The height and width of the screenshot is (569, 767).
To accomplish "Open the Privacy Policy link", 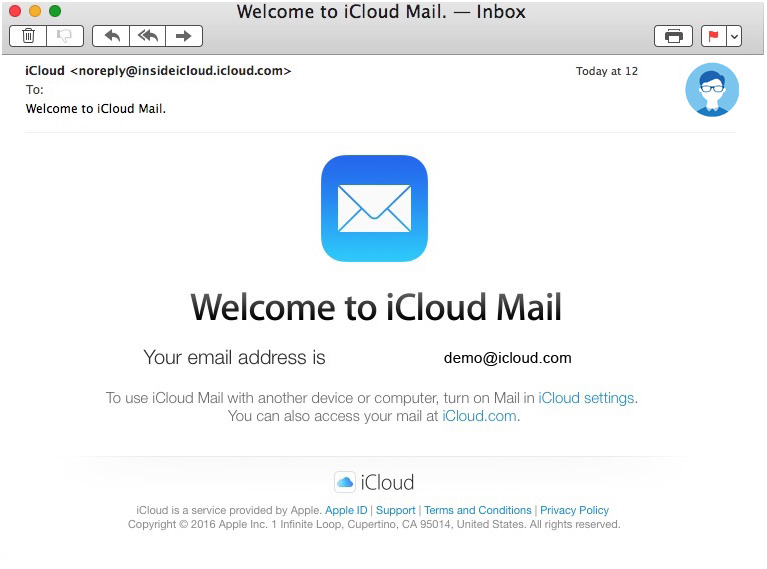I will coord(574,510).
